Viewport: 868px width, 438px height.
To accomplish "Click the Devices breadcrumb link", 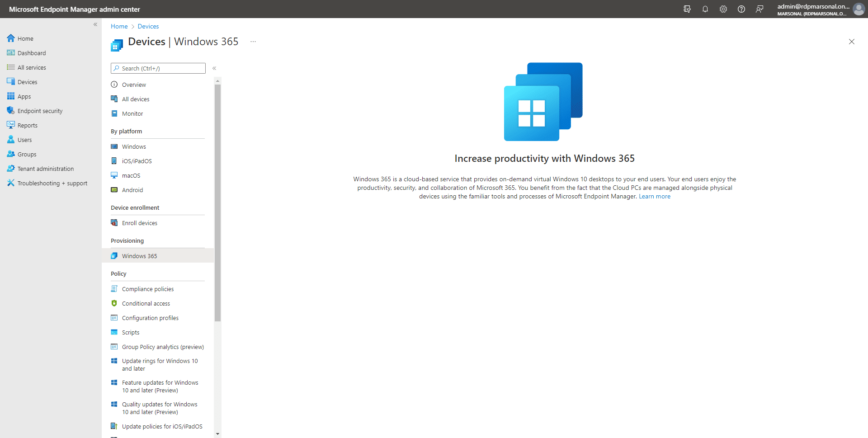I will [148, 26].
